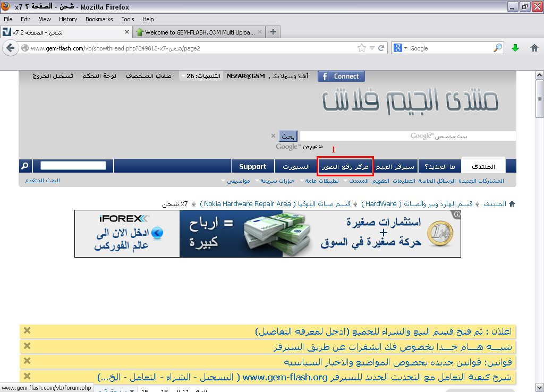Click Nokia Hardware Repair Area breadcrumb
The height and width of the screenshot is (392, 544).
pos(275,204)
